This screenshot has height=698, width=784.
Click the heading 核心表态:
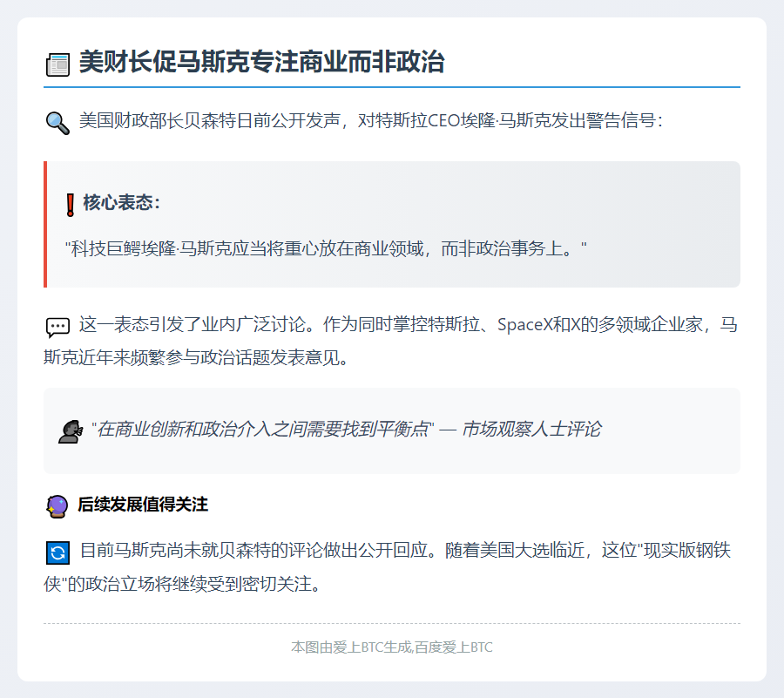(x=121, y=202)
